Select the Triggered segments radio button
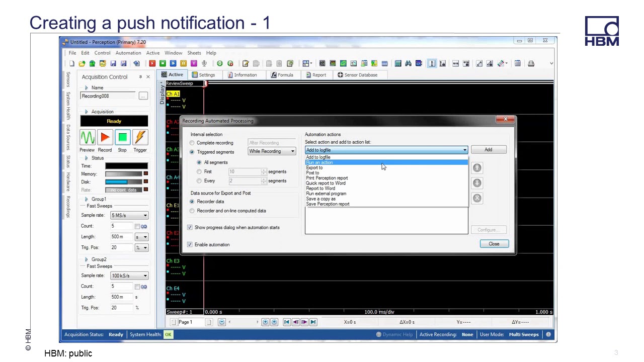The image size is (644, 362). [x=192, y=152]
